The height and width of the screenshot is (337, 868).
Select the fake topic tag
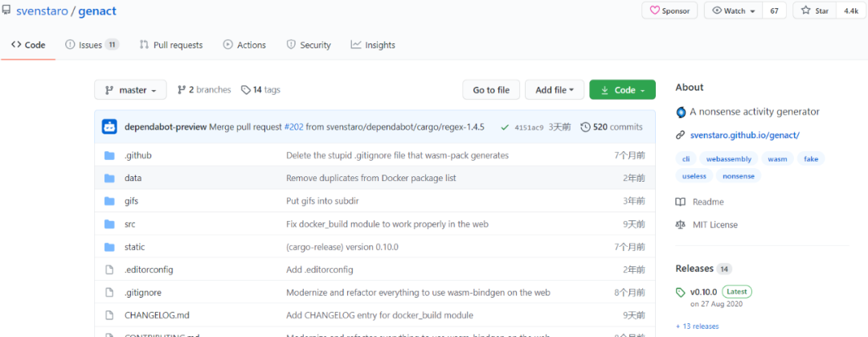pyautogui.click(x=811, y=158)
